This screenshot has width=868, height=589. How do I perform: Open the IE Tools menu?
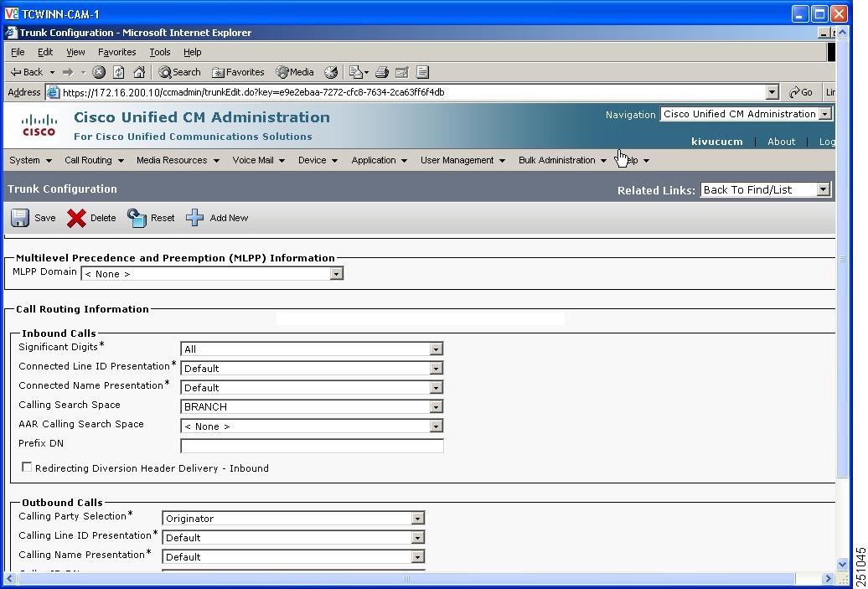coord(160,52)
